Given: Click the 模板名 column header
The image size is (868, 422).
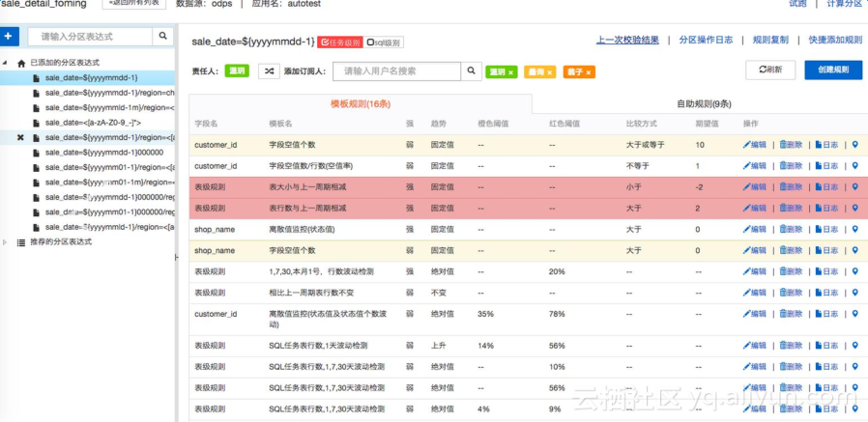Looking at the screenshot, I should coord(280,124).
